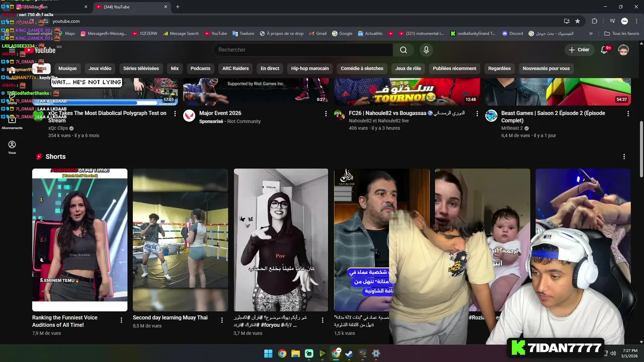The height and width of the screenshot is (362, 644).
Task: Open Discord bookmark in bookmarks bar
Action: pos(512,34)
